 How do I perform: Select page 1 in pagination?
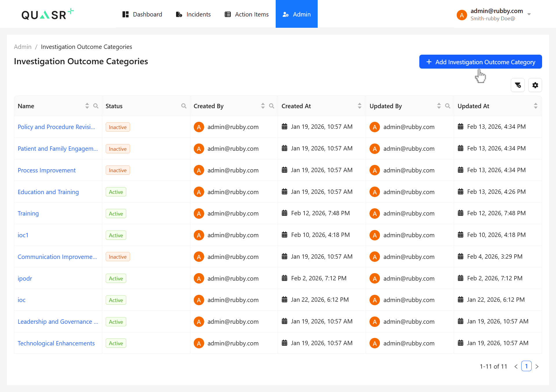point(526,366)
